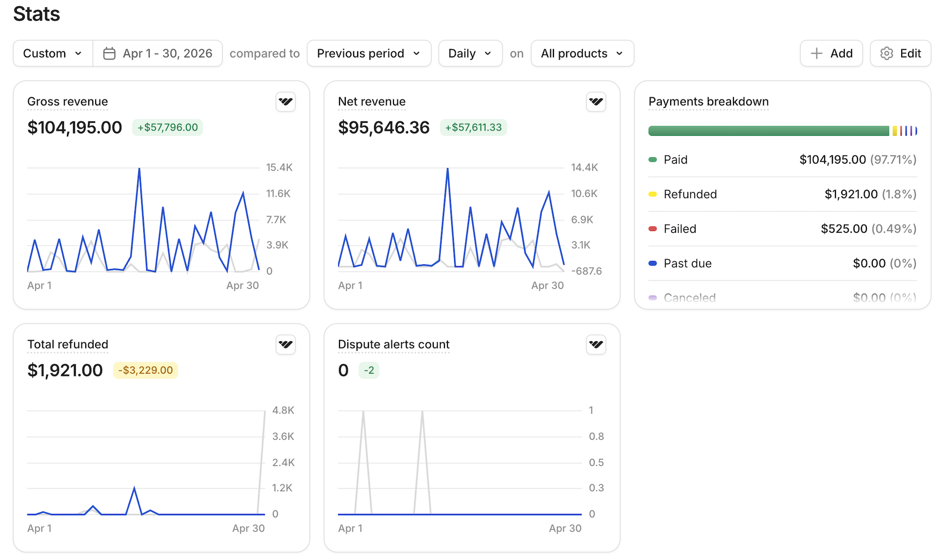Open the Custom range dropdown
This screenshot has width=937, height=560.
[53, 53]
